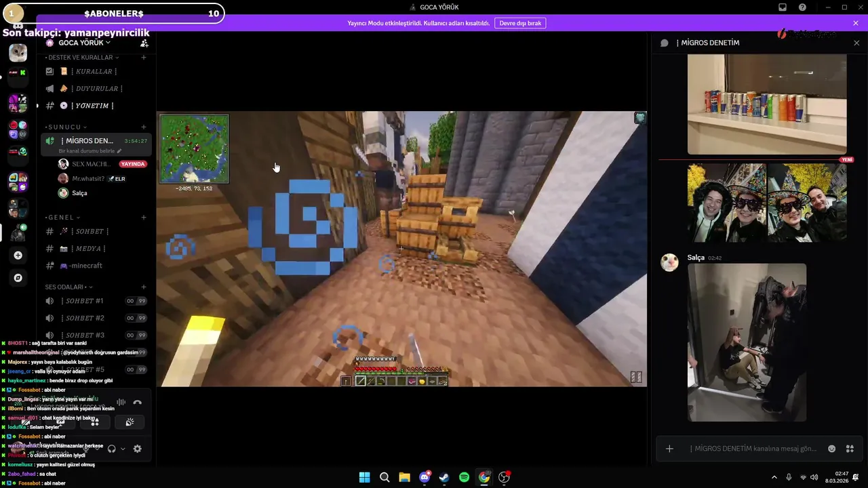Open the right costume selfie photo

click(808, 203)
